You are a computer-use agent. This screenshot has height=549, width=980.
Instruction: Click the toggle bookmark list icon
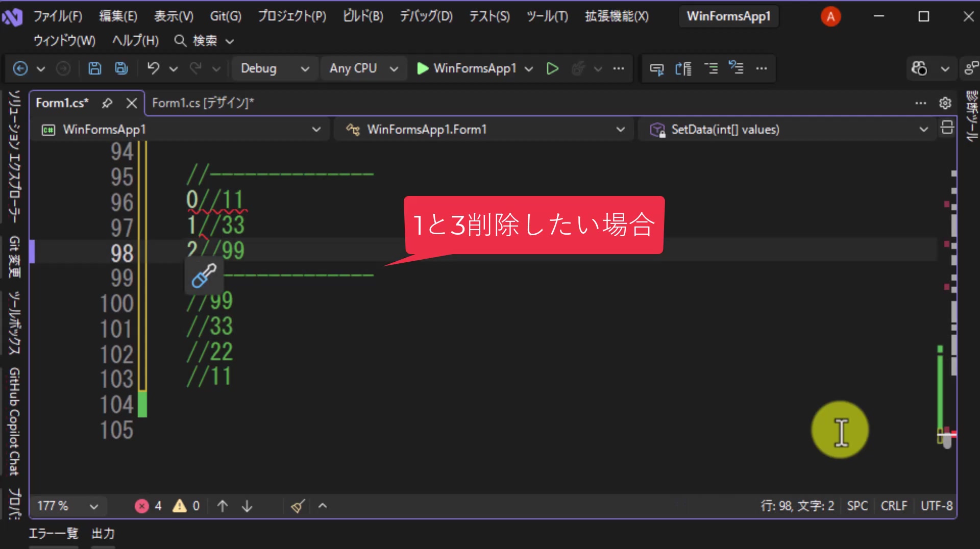[x=736, y=68]
